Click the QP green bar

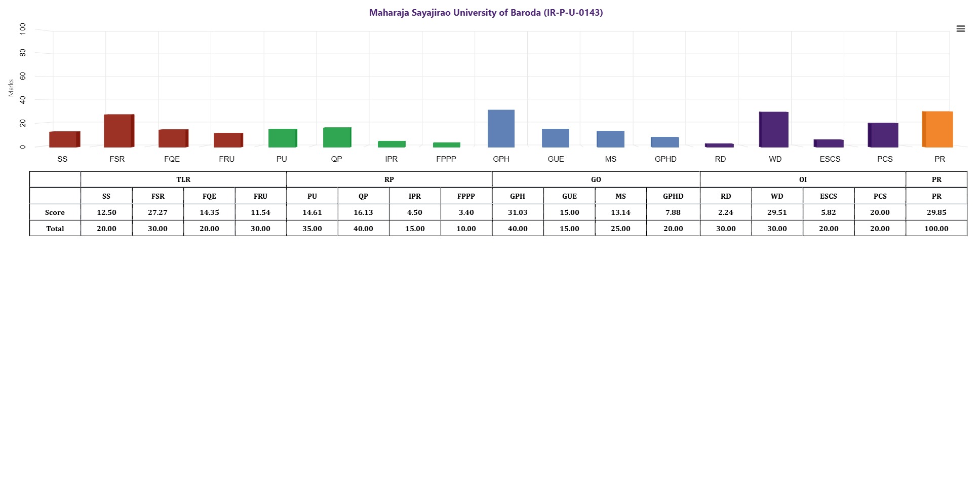337,137
